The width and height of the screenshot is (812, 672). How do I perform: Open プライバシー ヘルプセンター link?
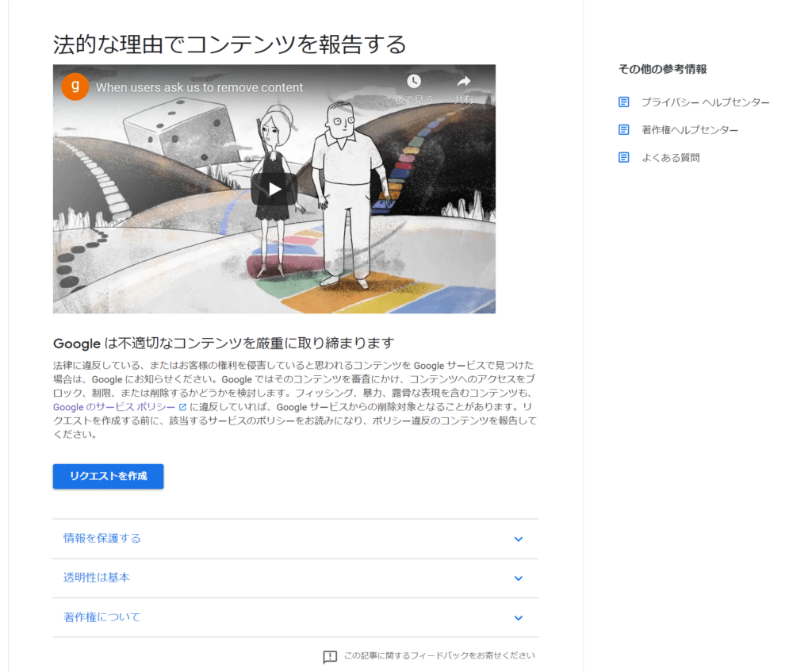click(705, 102)
